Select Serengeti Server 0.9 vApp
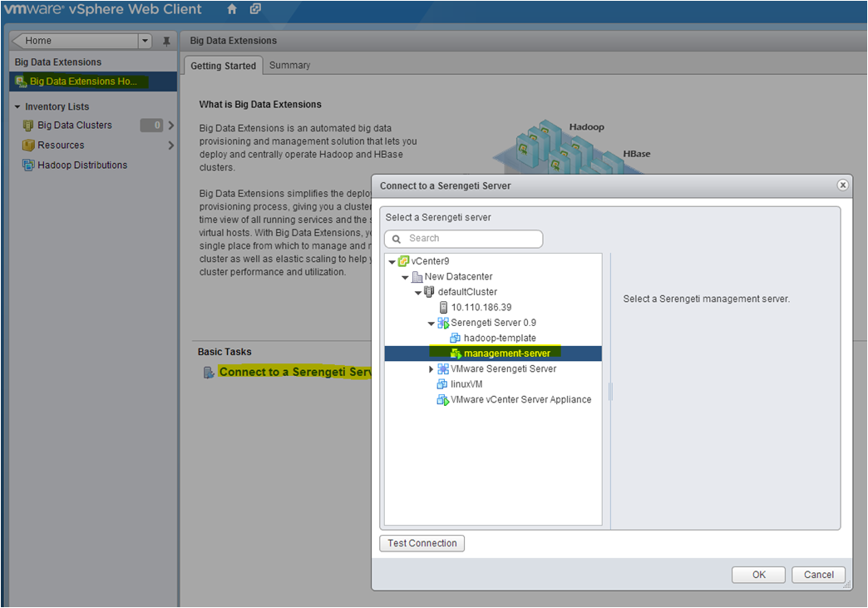868x608 pixels. (x=493, y=322)
